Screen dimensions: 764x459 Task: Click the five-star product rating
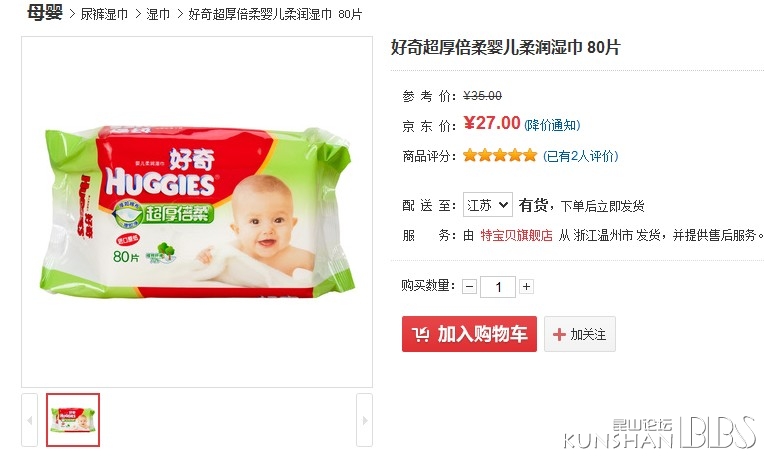point(499,155)
